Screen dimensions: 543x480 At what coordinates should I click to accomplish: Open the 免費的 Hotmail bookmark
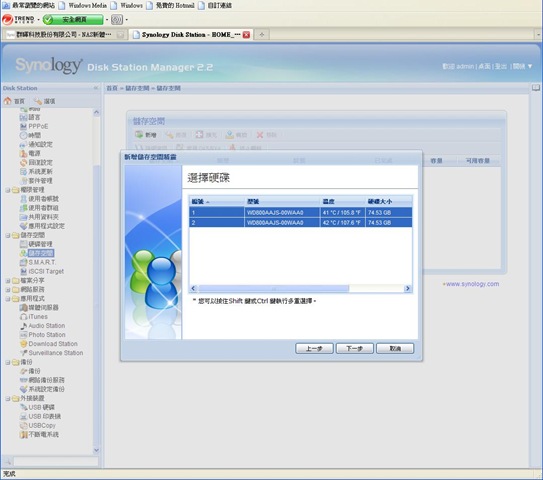pyautogui.click(x=170, y=5)
